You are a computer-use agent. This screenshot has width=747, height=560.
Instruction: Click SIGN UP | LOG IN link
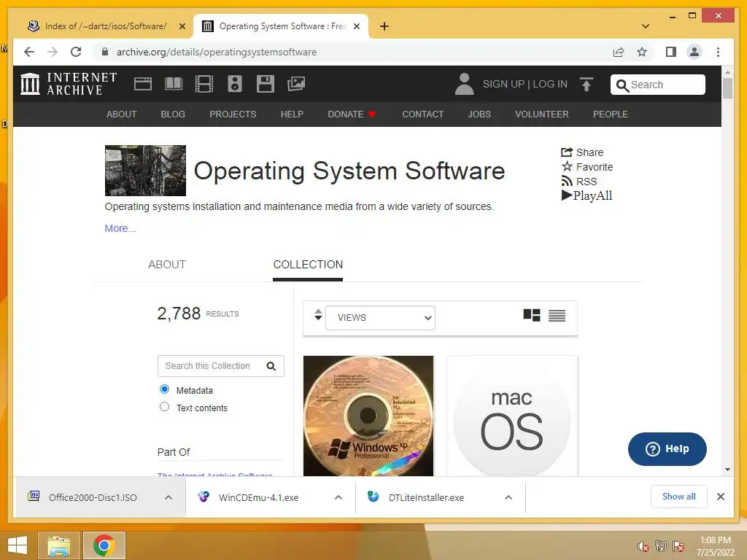tap(525, 85)
